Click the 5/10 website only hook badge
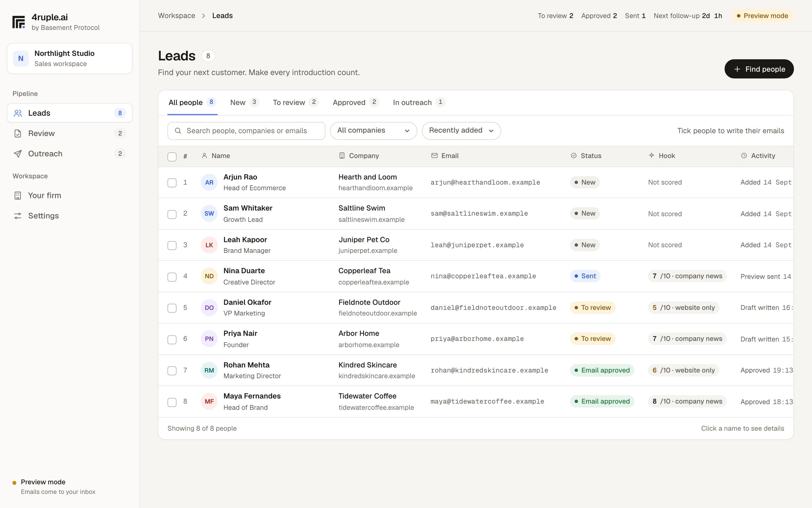The width and height of the screenshot is (812, 508). tap(683, 308)
